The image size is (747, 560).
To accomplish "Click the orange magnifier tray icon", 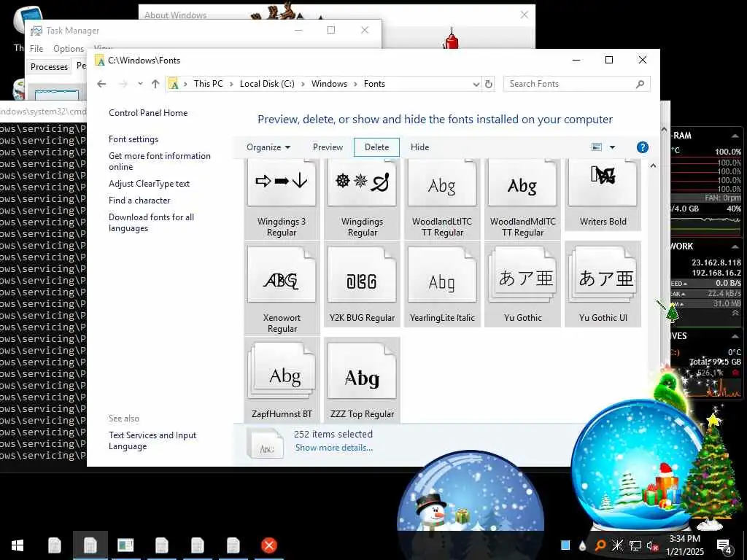I will pos(600,545).
